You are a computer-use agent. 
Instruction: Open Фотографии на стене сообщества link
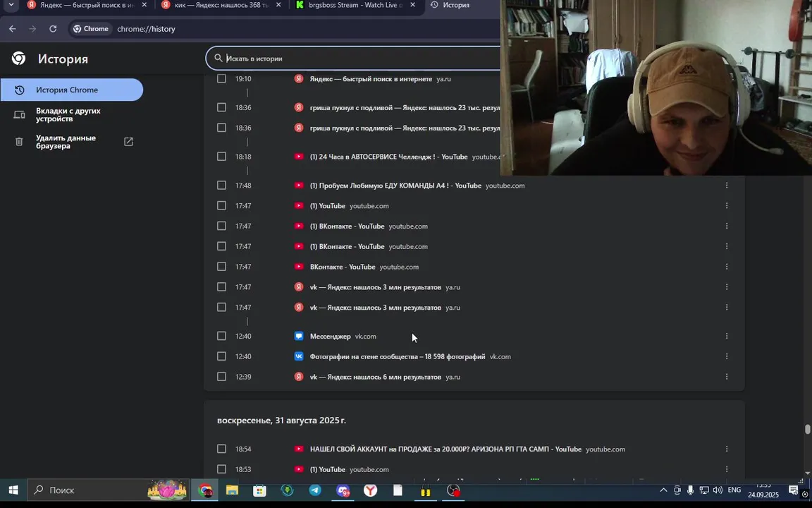[x=398, y=356]
